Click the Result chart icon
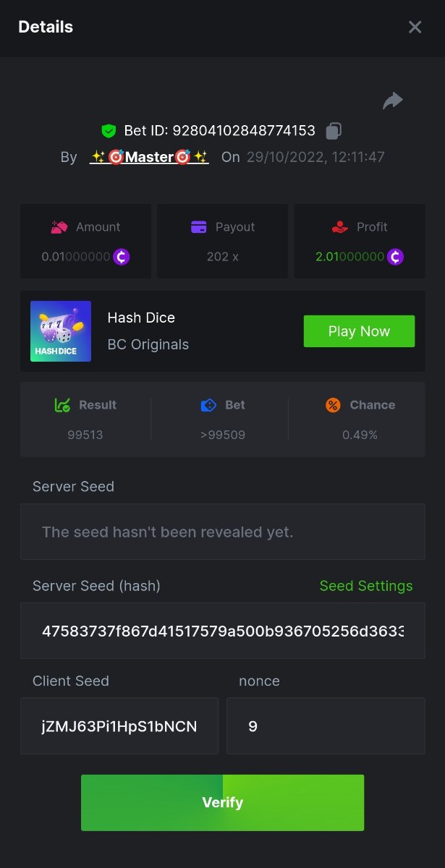445x868 pixels. (x=62, y=405)
